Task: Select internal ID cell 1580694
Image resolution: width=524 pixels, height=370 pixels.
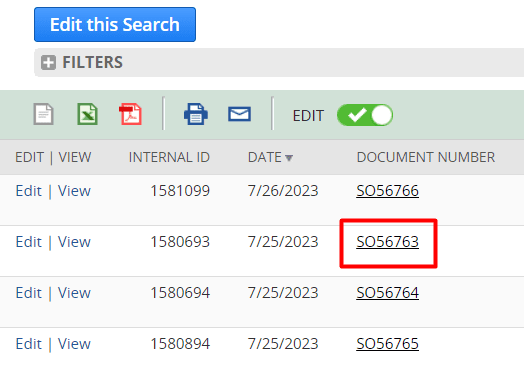Action: coord(180,293)
